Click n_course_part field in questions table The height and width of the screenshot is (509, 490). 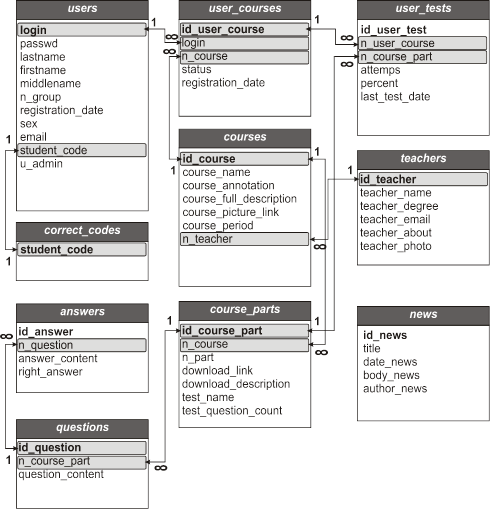pos(82,462)
